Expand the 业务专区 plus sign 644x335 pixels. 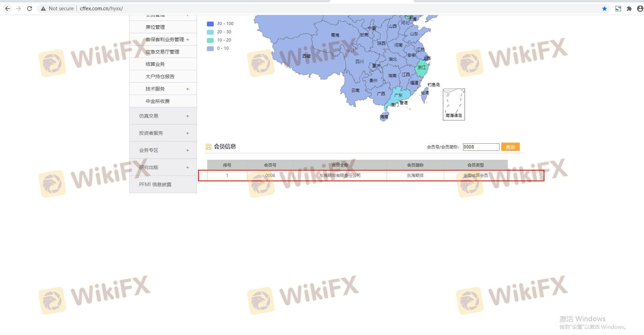pyautogui.click(x=187, y=150)
